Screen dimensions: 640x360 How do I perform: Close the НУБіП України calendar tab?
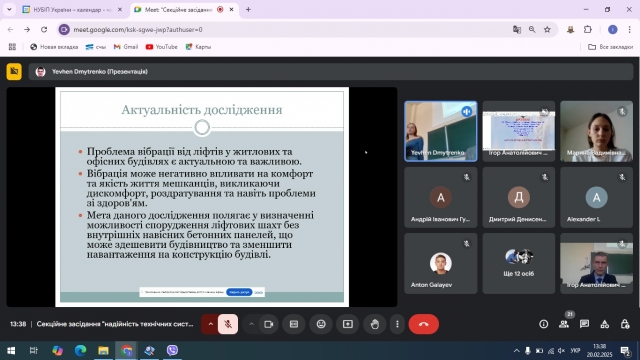pyautogui.click(x=120, y=9)
